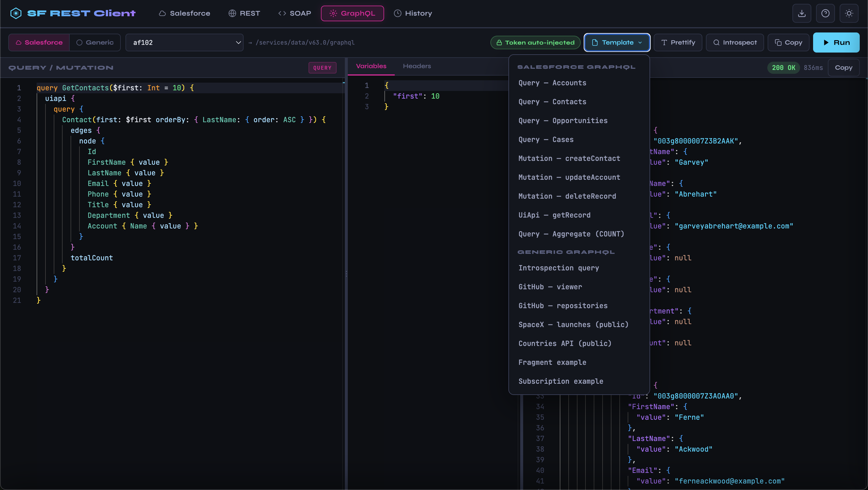868x490 pixels.
Task: Choose Mutation — updateAccount template
Action: point(579,177)
